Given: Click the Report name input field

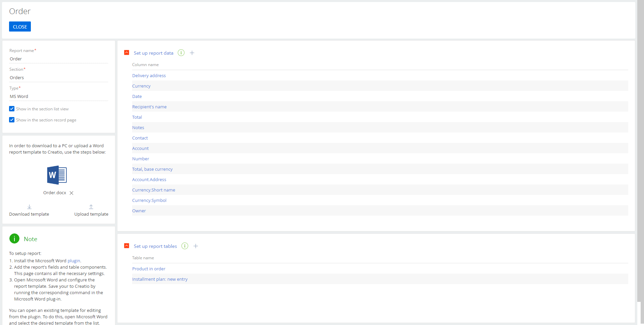Looking at the screenshot, I should point(58,59).
